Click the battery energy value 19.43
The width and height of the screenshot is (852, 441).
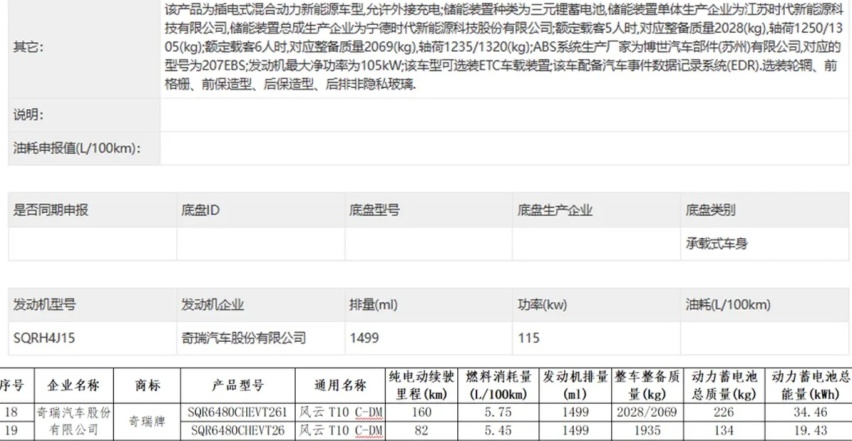[810, 431]
